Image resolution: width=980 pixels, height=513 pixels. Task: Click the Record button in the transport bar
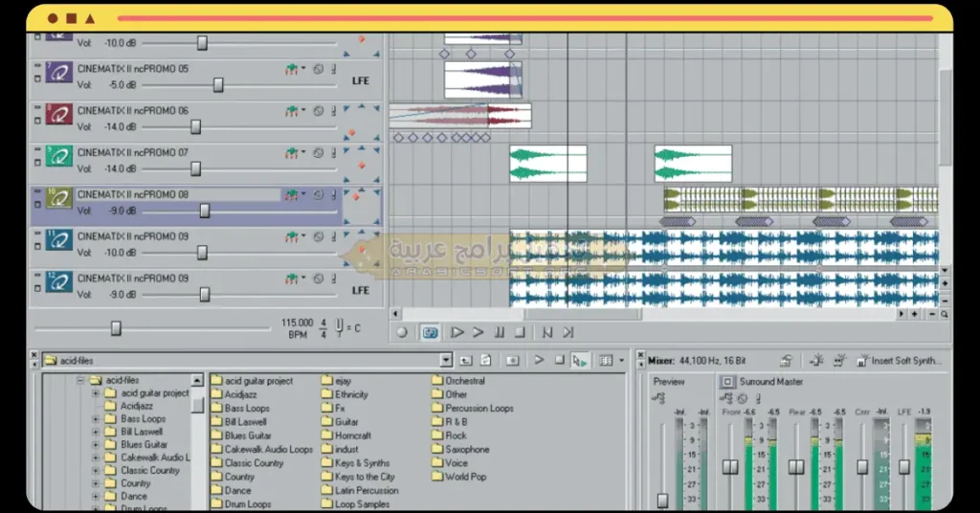pos(402,332)
